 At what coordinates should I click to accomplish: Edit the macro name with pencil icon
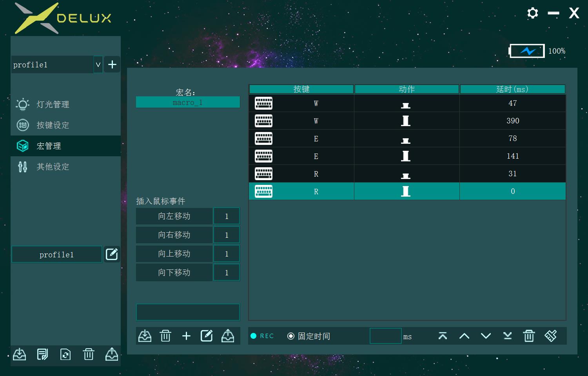207,336
